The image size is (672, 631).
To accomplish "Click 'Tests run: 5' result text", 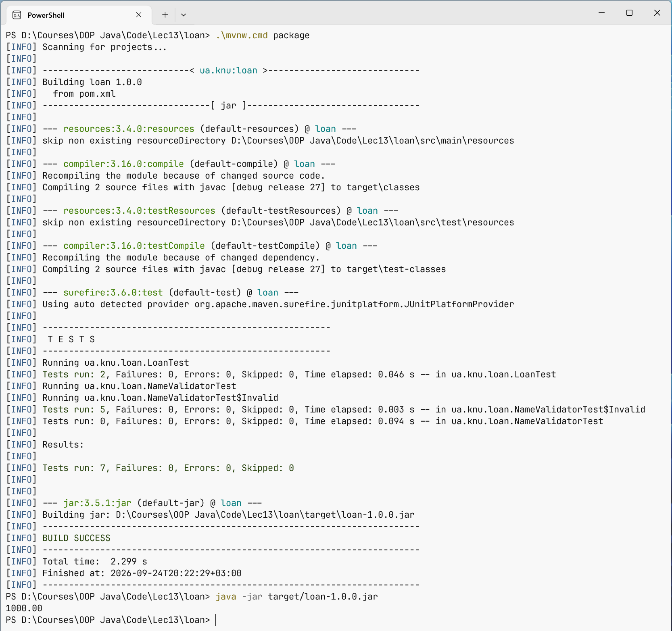I will pos(74,410).
